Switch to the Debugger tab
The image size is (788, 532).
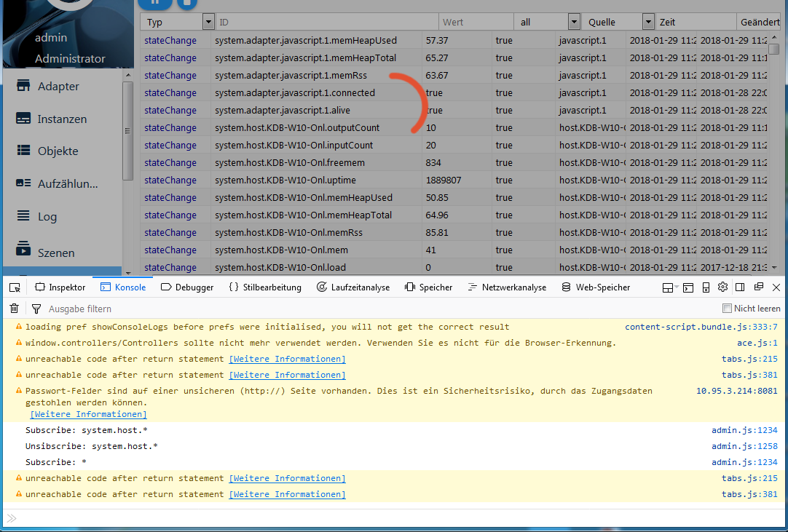187,287
